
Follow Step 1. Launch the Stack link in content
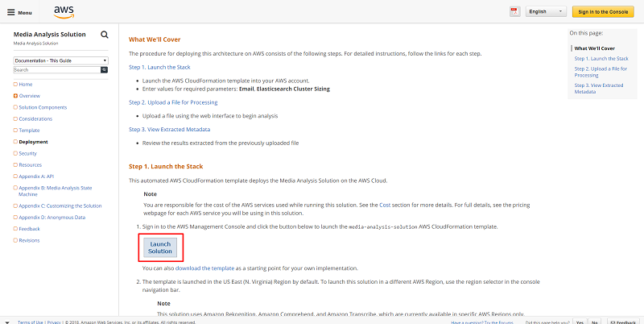point(159,67)
